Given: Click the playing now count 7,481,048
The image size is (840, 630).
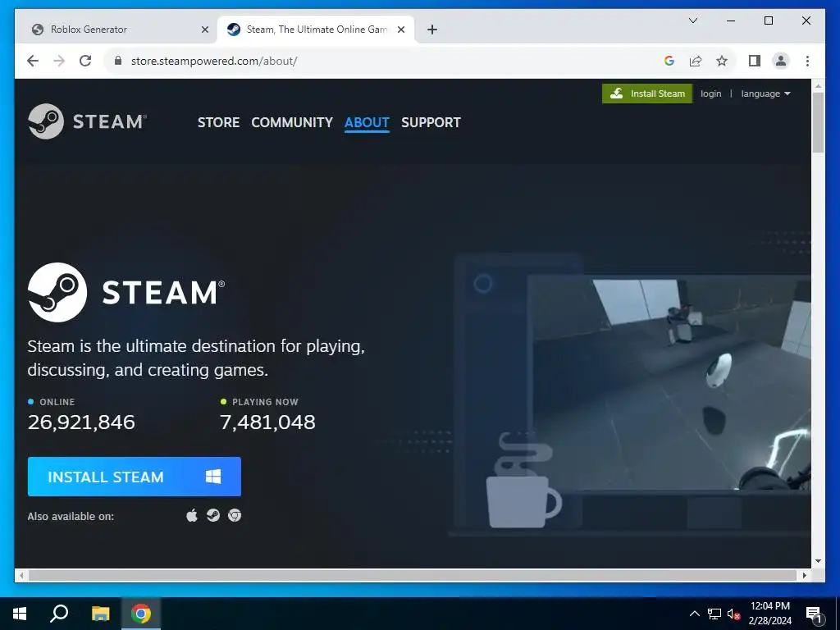Looking at the screenshot, I should [268, 422].
